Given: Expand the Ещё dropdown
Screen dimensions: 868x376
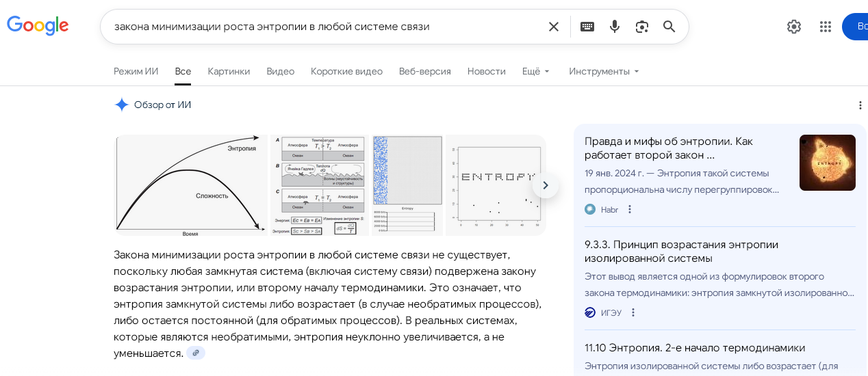Looking at the screenshot, I should pyautogui.click(x=536, y=71).
